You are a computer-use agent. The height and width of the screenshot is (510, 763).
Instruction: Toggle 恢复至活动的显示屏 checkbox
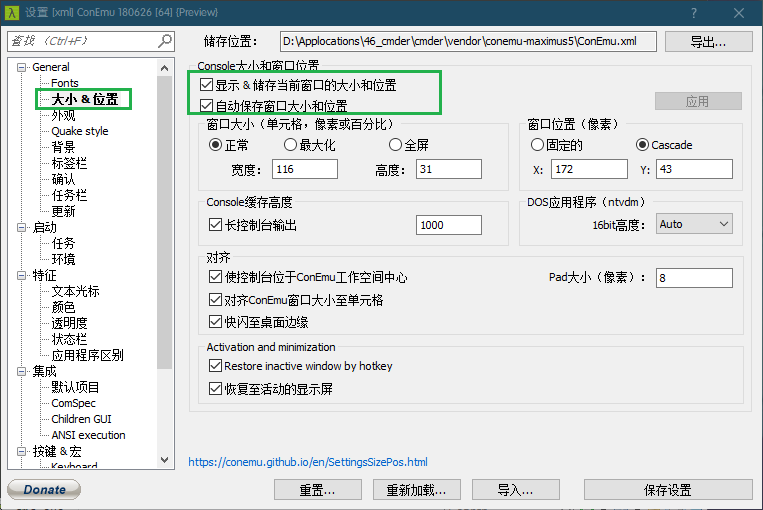coord(215,388)
